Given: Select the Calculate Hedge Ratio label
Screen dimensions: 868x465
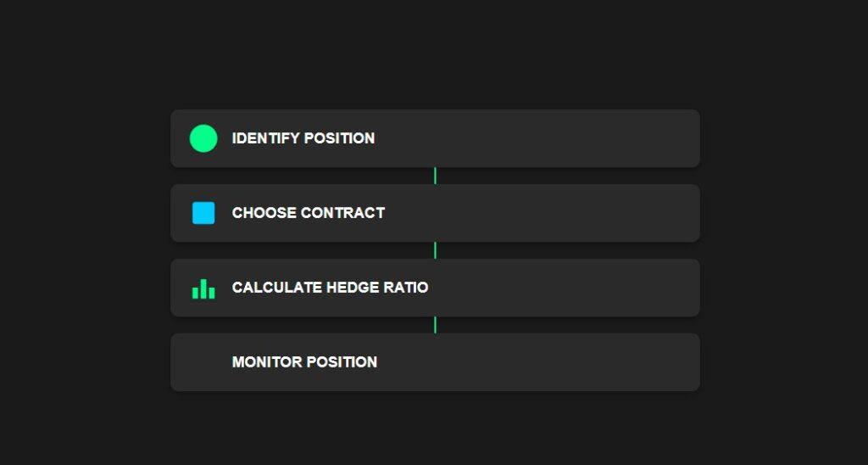Looking at the screenshot, I should click(x=330, y=288).
